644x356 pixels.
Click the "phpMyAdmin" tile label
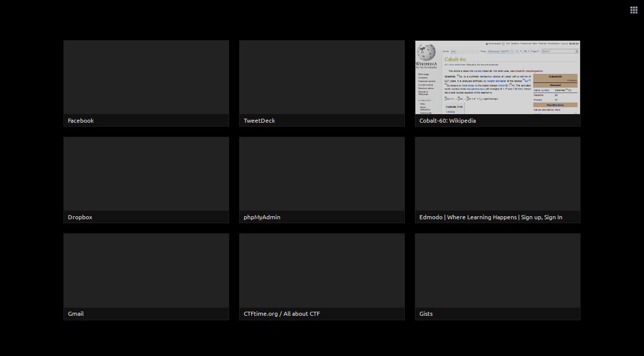coord(262,217)
